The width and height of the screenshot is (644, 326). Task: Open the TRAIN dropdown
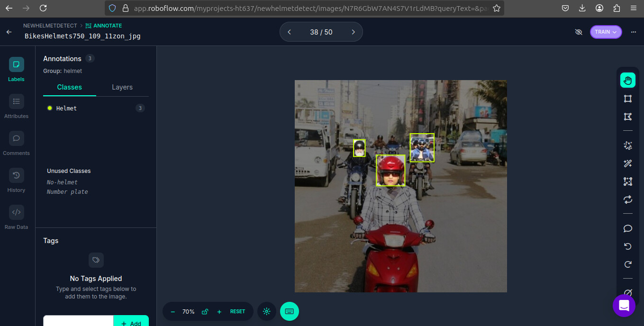[x=606, y=32]
